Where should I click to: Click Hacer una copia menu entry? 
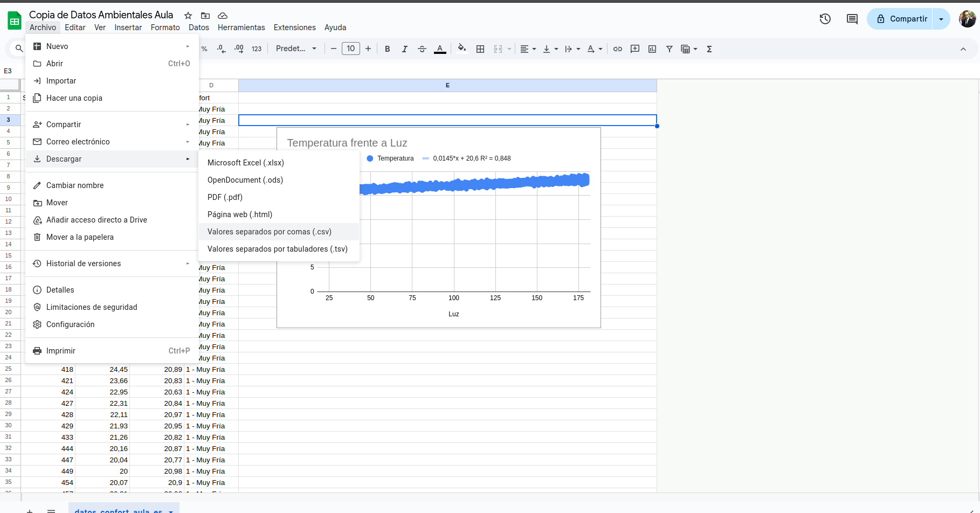click(x=74, y=98)
